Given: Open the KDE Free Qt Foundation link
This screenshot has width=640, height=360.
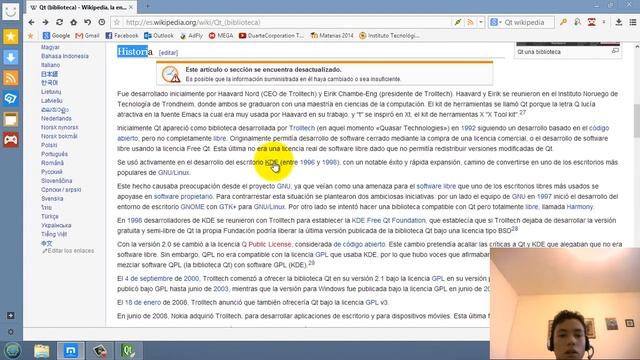Looking at the screenshot, I should point(388,220).
